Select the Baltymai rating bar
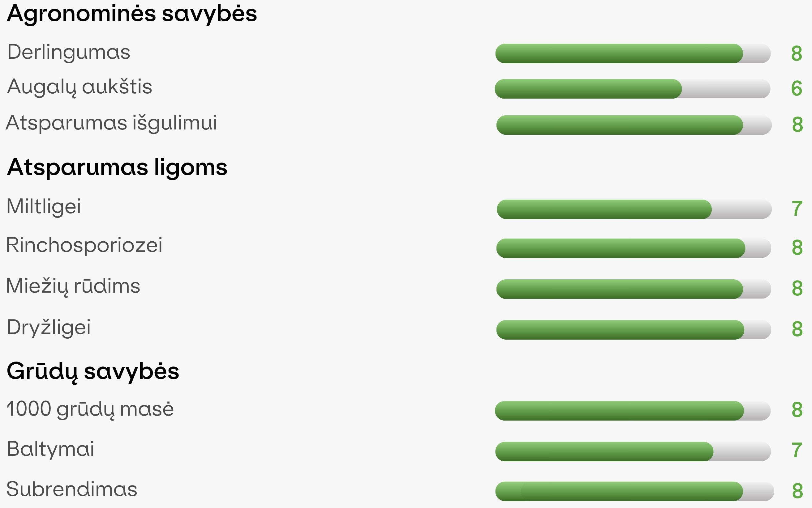 tap(633, 451)
